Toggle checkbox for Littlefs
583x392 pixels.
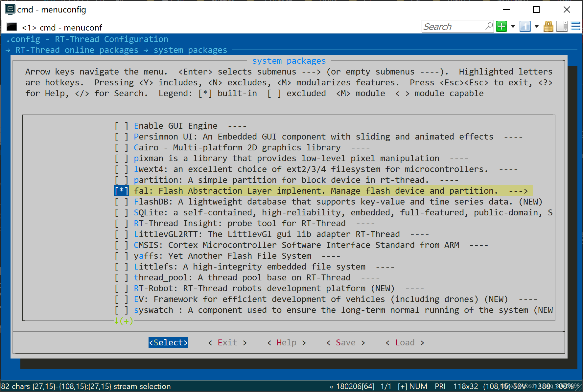(x=121, y=267)
